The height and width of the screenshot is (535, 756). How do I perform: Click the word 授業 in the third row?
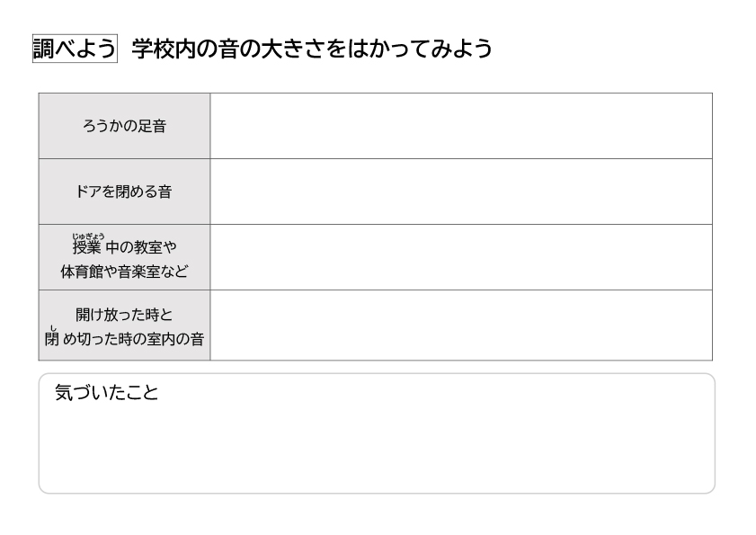pos(87,247)
